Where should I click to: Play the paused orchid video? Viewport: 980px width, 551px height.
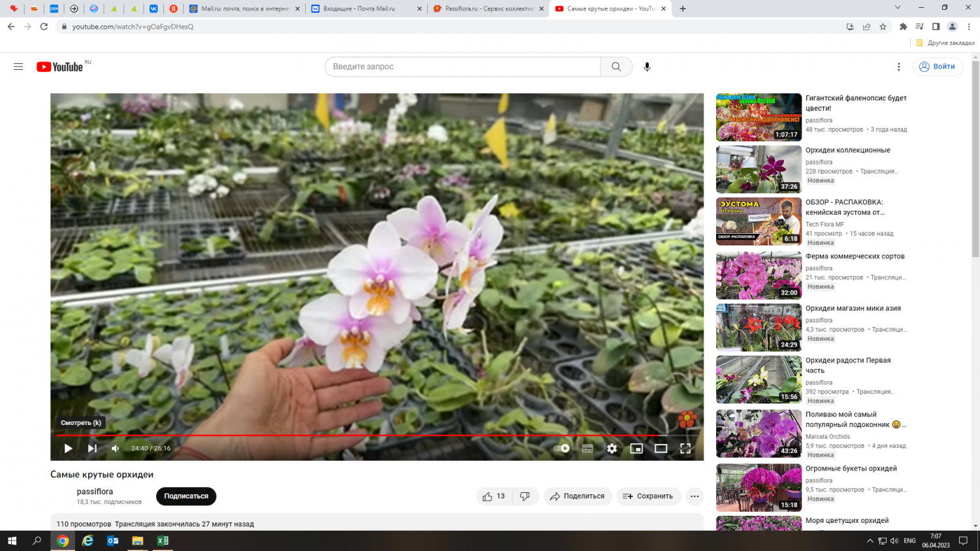pyautogui.click(x=68, y=449)
